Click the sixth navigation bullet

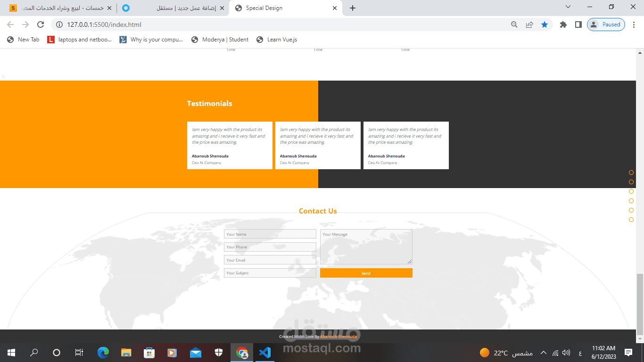[x=631, y=220]
